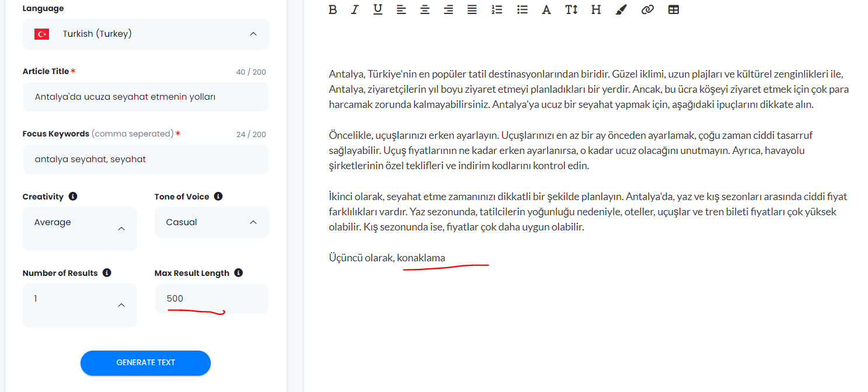Screen dimensions: 868x392
Task: Click the Turkish flag icon
Action: [42, 34]
